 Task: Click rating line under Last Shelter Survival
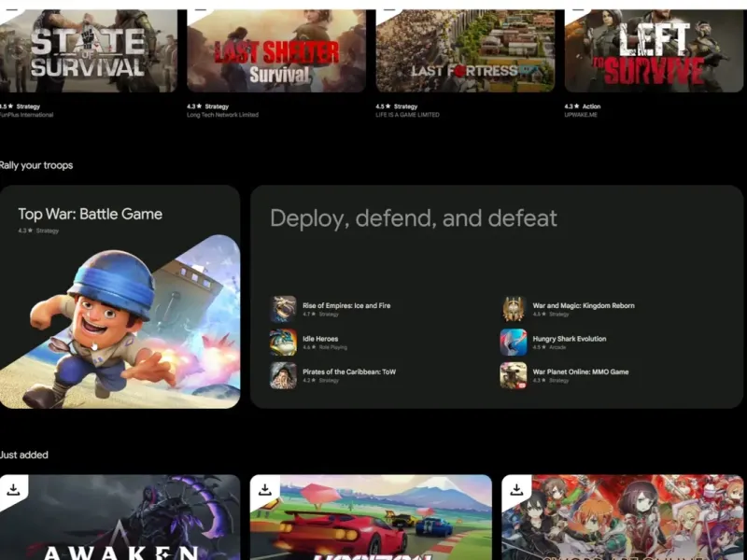pos(207,106)
